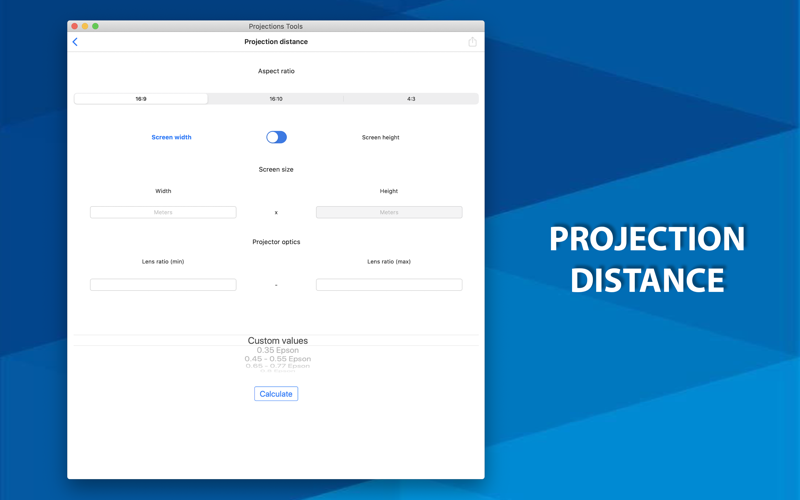Viewport: 800px width, 500px height.
Task: Select the 4:3 aspect ratio segment
Action: 411,99
